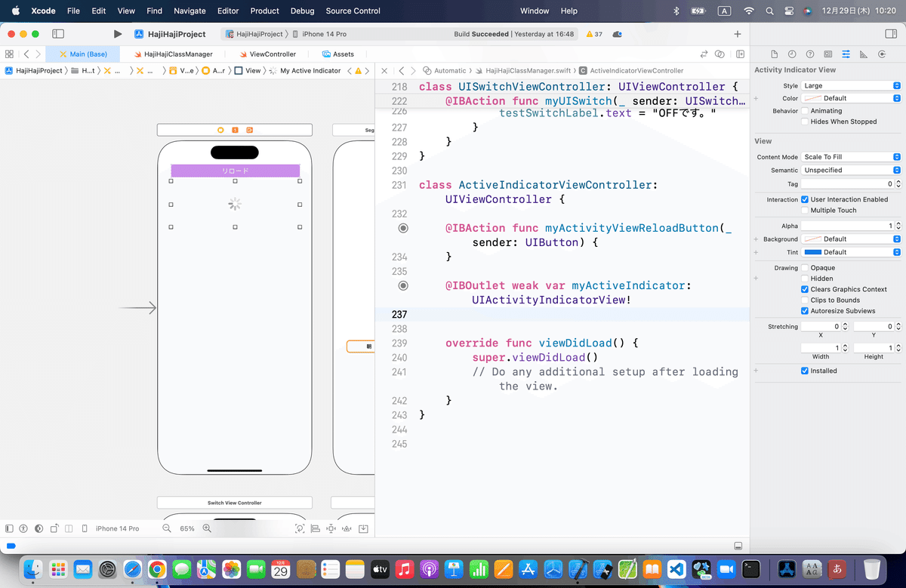Click Update Frames icon in canvas bar
Viewport: 906px width, 588px height.
300,529
